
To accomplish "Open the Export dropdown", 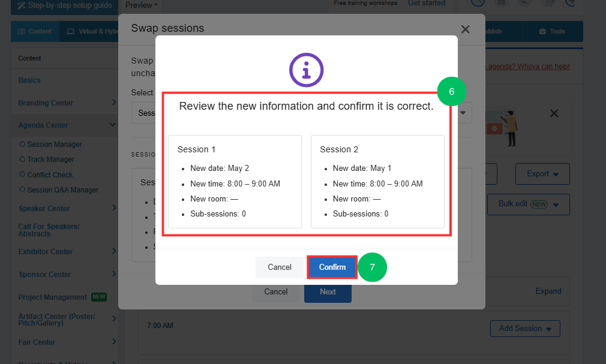I will pos(542,174).
